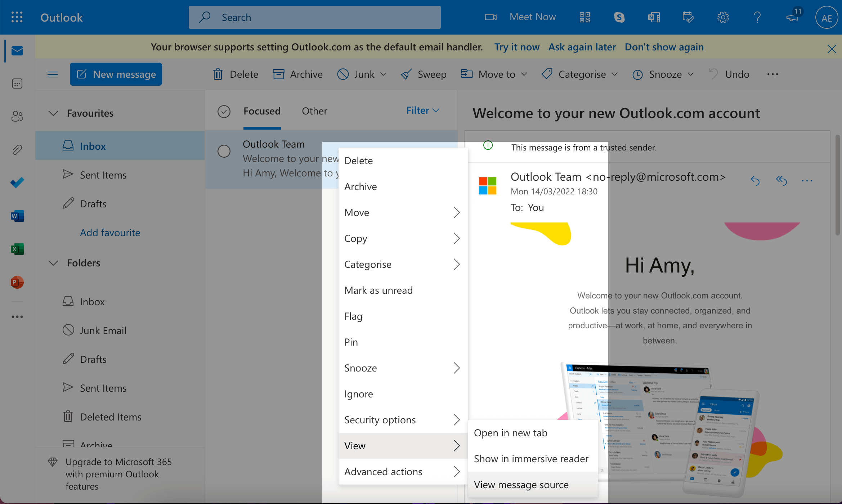Reply to the Outlook Team message
The image size is (842, 504).
[x=755, y=180]
